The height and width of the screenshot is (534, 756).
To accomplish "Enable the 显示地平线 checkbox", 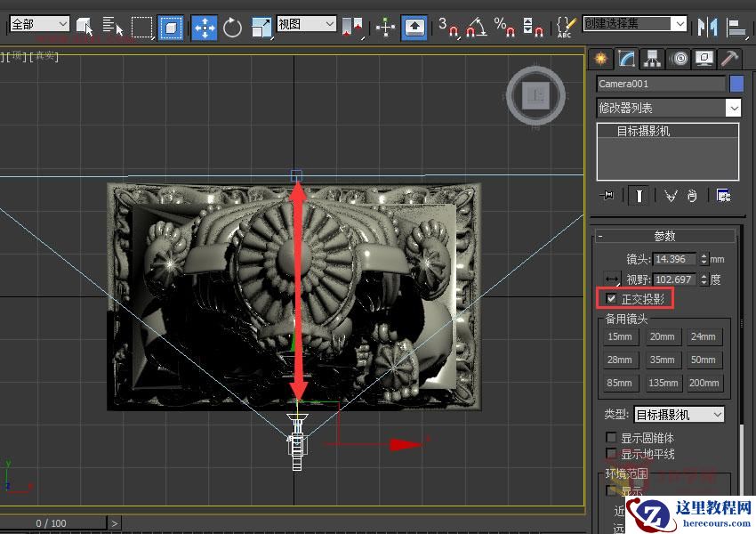I will click(612, 454).
